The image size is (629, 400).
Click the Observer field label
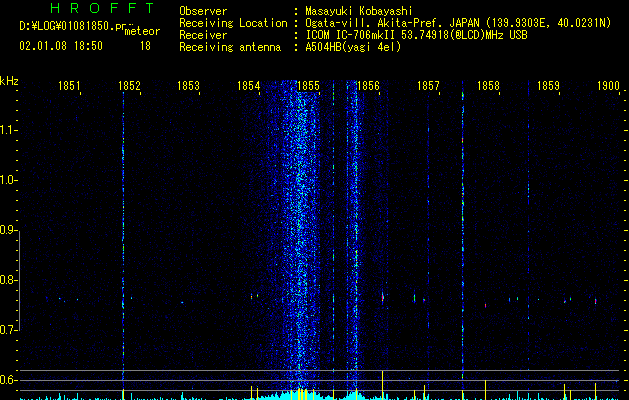pyautogui.click(x=203, y=11)
